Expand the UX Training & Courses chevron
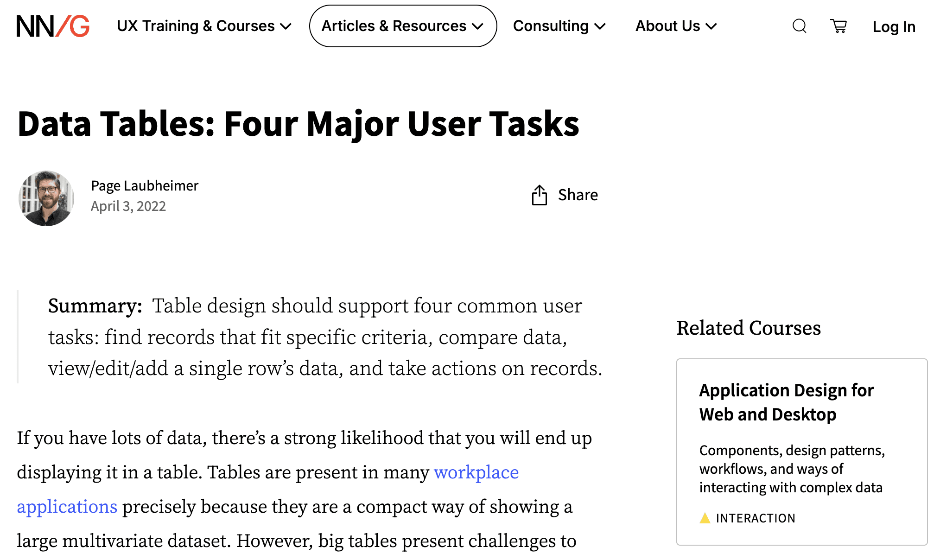Image resolution: width=940 pixels, height=560 pixels. pos(286,26)
